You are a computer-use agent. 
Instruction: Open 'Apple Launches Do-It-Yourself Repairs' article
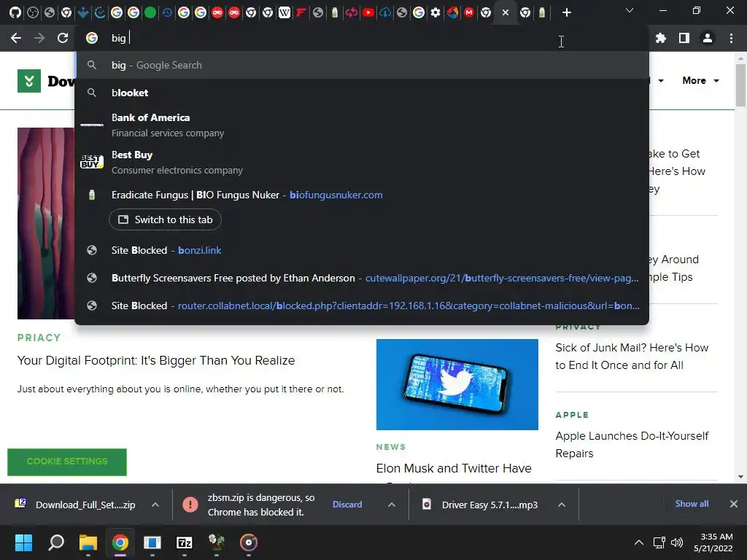tap(632, 444)
